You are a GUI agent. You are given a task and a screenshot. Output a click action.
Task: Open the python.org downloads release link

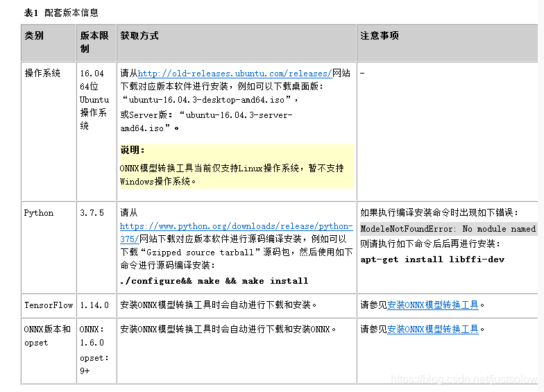pos(236,232)
